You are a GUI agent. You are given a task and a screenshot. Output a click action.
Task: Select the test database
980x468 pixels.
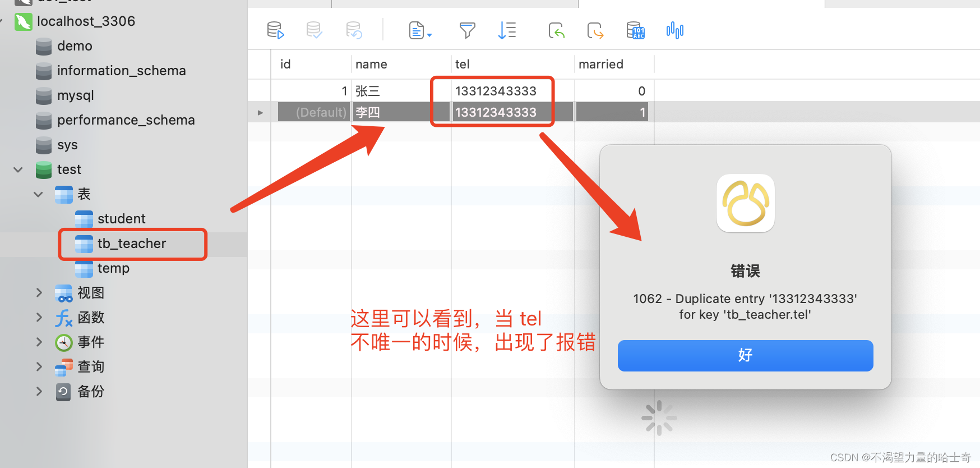(x=69, y=169)
